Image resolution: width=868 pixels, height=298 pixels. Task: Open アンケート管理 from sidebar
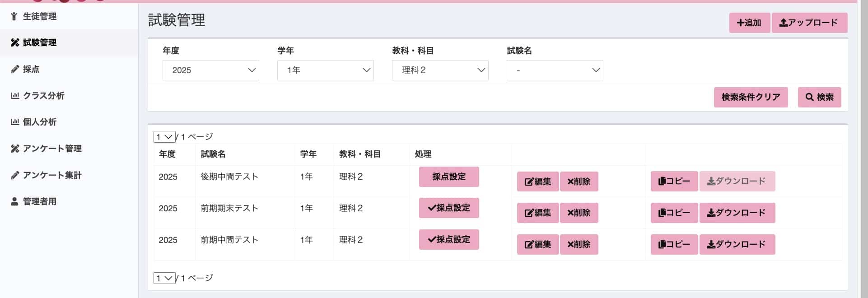[52, 149]
